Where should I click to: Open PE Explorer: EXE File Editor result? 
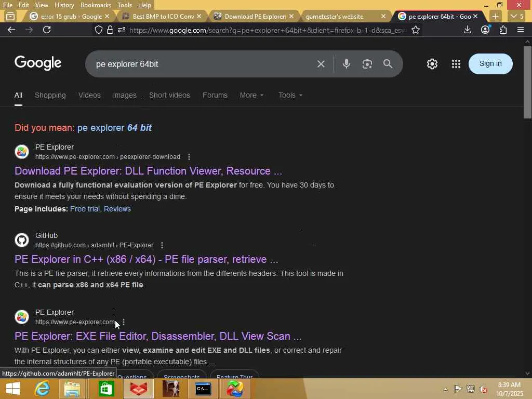[158, 336]
